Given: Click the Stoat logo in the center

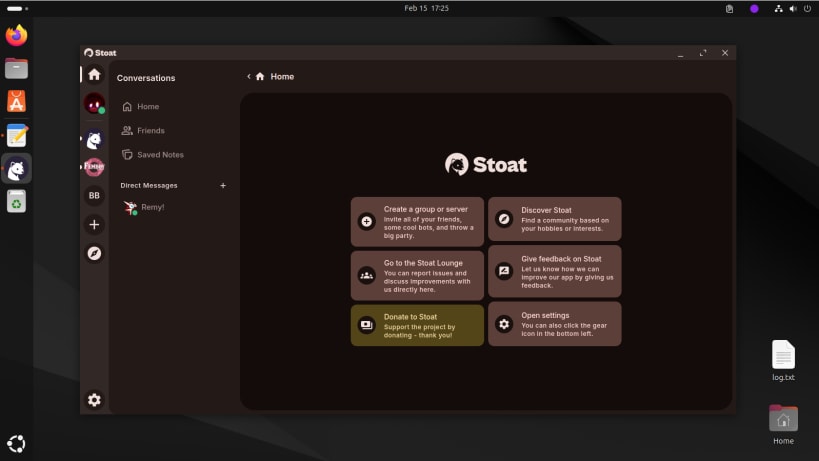Looking at the screenshot, I should (486, 164).
